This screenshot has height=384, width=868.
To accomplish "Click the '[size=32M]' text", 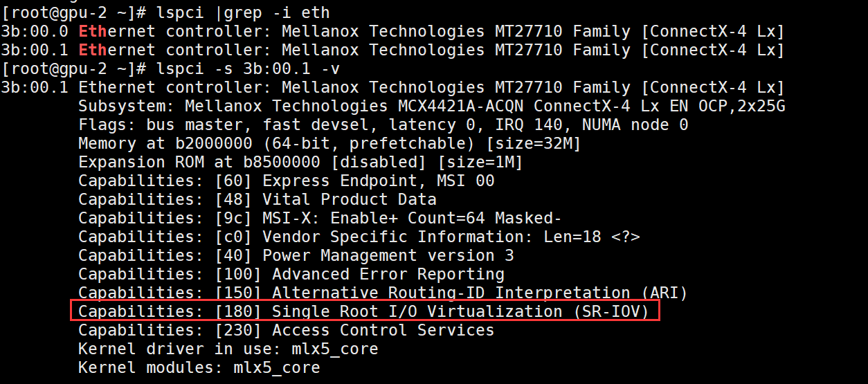I will (532, 143).
